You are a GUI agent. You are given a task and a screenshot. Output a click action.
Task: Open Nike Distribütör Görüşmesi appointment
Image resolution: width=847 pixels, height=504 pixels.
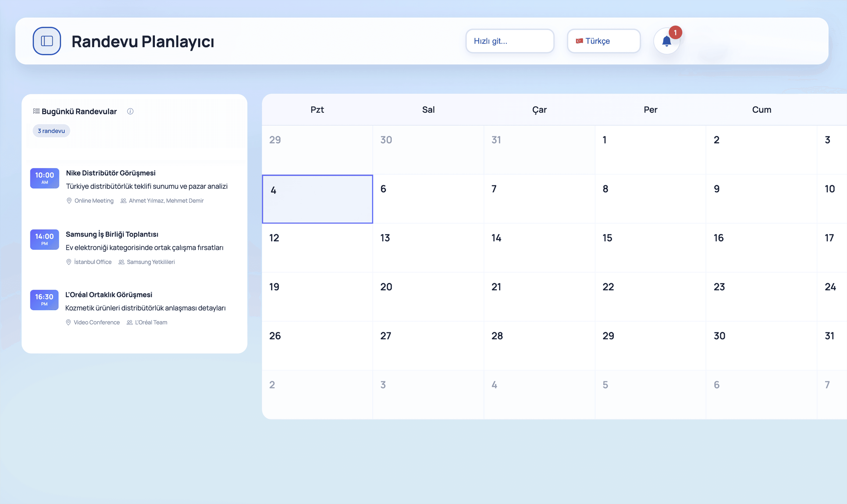(111, 173)
